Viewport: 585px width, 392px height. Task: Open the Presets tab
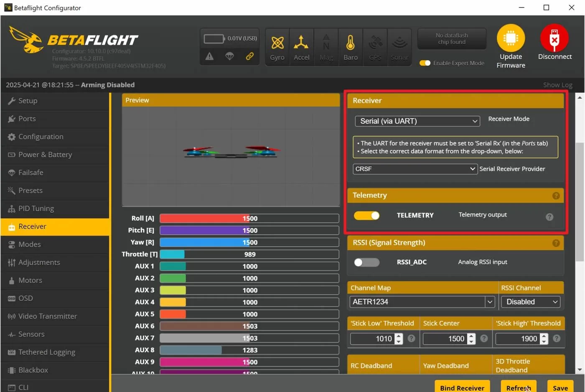pos(55,191)
